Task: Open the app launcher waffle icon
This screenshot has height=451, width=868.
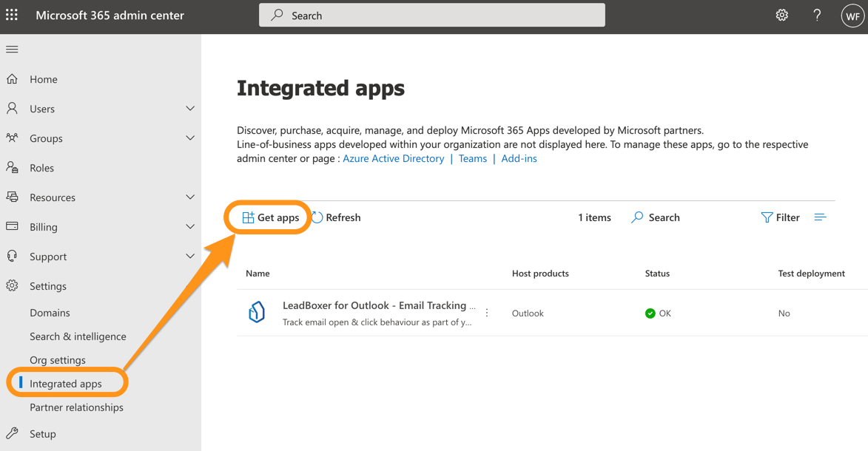Action: [12, 15]
